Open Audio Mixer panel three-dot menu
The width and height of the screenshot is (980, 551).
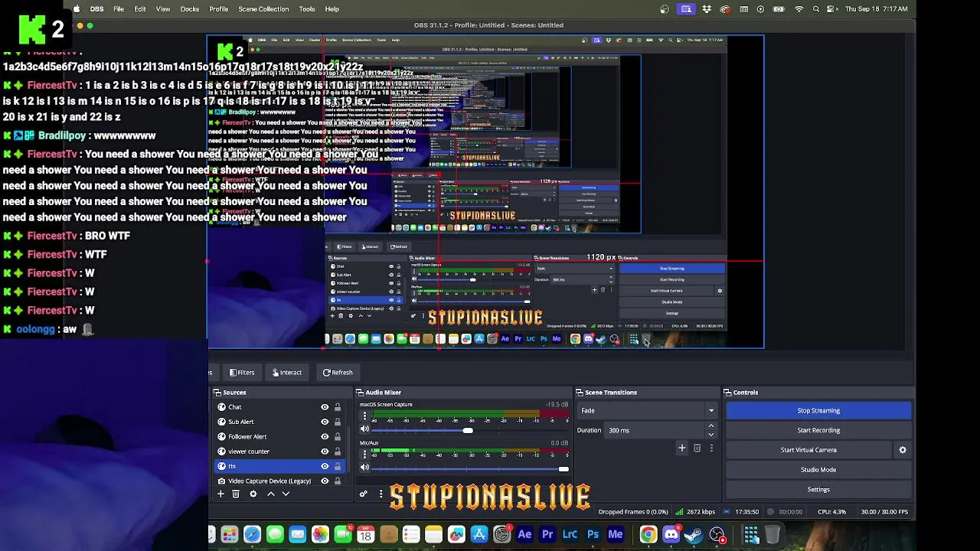click(381, 494)
